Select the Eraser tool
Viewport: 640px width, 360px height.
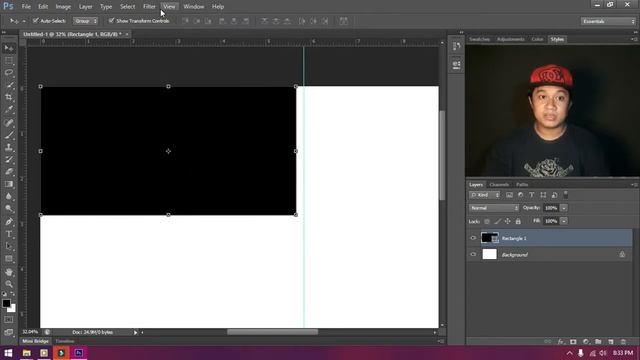tap(9, 172)
